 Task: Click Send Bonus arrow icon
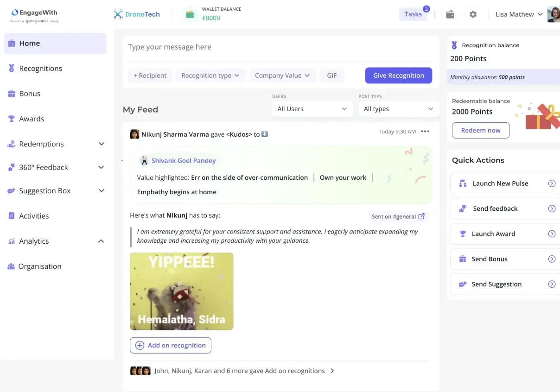[552, 259]
